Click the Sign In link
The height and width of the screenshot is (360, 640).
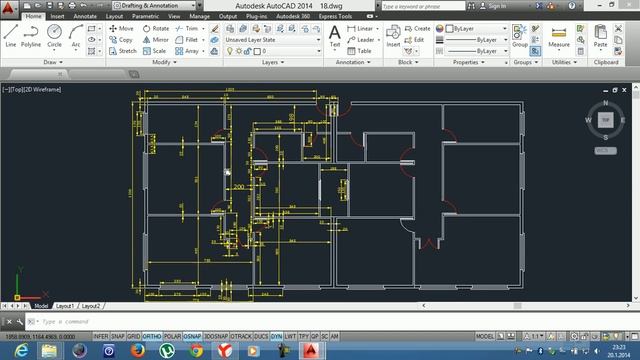tap(497, 6)
